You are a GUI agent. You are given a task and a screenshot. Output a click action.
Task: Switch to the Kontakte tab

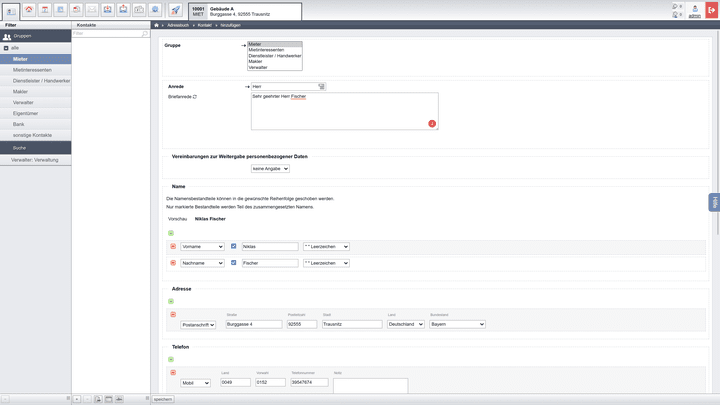point(86,24)
